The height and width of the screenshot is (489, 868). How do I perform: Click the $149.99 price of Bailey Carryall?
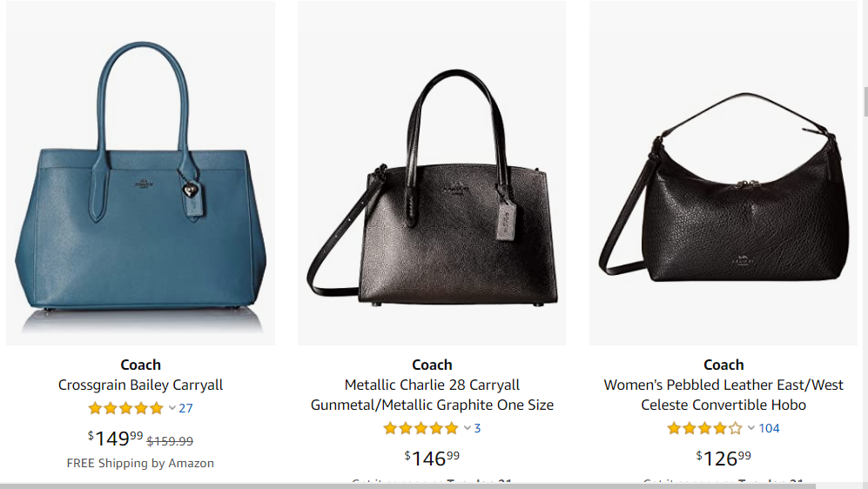point(115,439)
